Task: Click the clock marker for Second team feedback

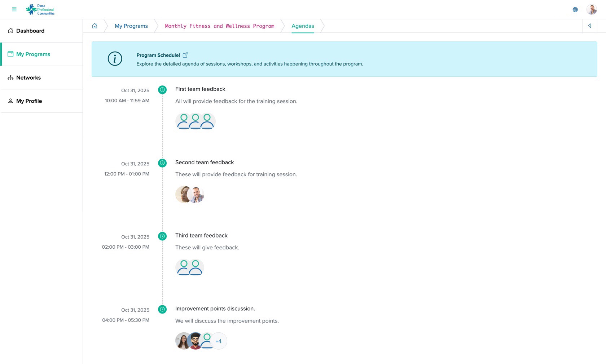Action: coord(162,163)
